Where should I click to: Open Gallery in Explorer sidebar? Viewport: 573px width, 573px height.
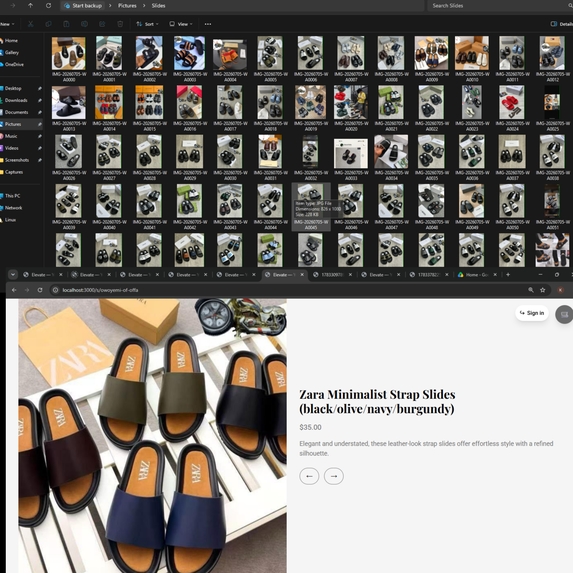(12, 53)
